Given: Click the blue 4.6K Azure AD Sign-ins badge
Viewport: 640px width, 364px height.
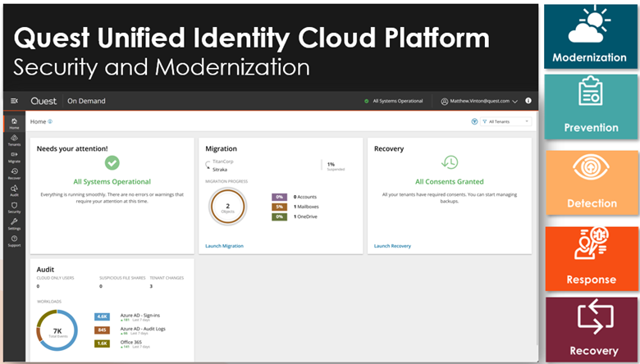Looking at the screenshot, I should coord(102,316).
